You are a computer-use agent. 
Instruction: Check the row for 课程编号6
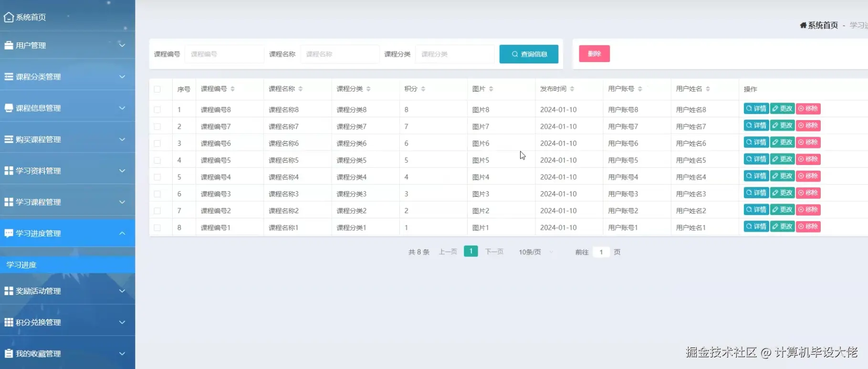157,143
